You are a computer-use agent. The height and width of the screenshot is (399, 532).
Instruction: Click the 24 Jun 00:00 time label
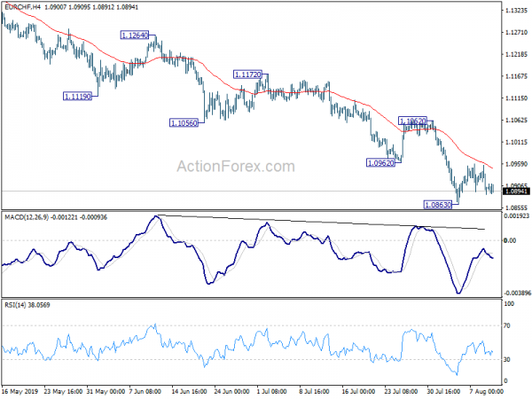[231, 391]
